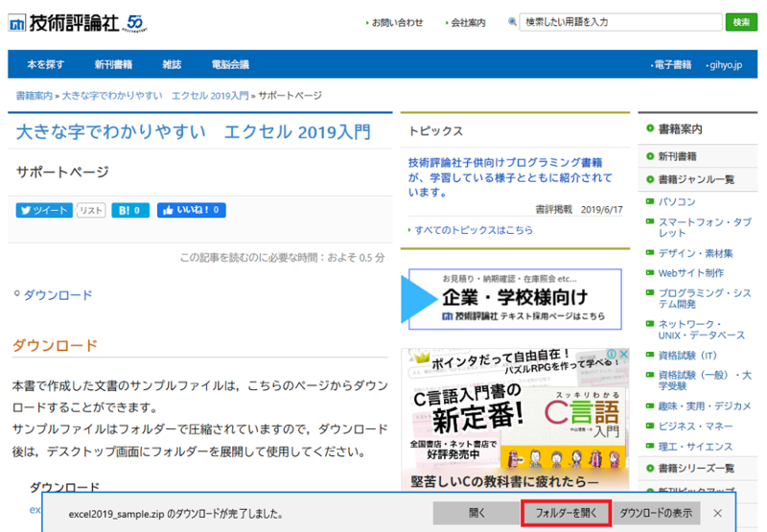Open the book title heading link
The height and width of the screenshot is (532, 767).
[x=194, y=132]
